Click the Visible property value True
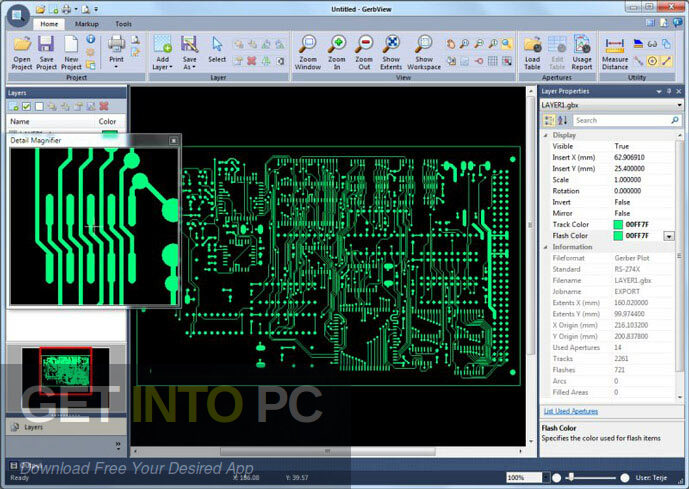 [x=621, y=146]
